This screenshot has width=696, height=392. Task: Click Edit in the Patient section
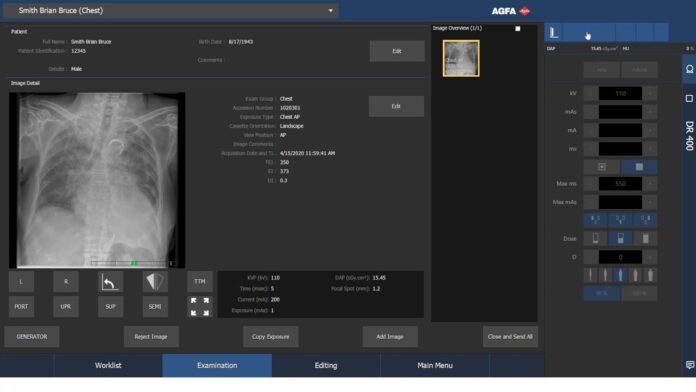pyautogui.click(x=397, y=51)
